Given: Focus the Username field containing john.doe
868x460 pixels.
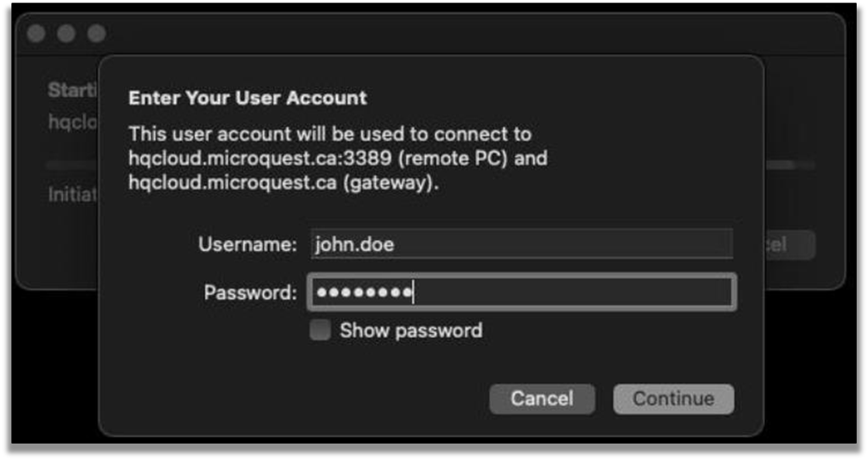Looking at the screenshot, I should (521, 244).
